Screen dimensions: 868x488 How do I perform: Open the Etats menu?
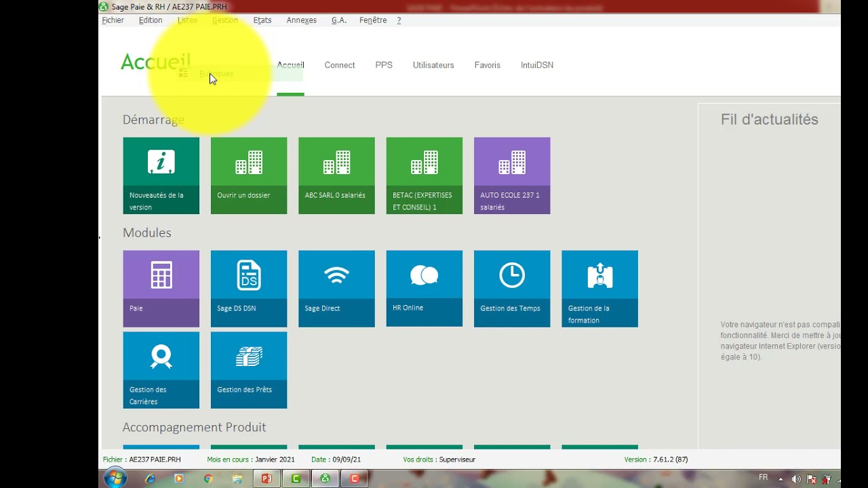262,20
